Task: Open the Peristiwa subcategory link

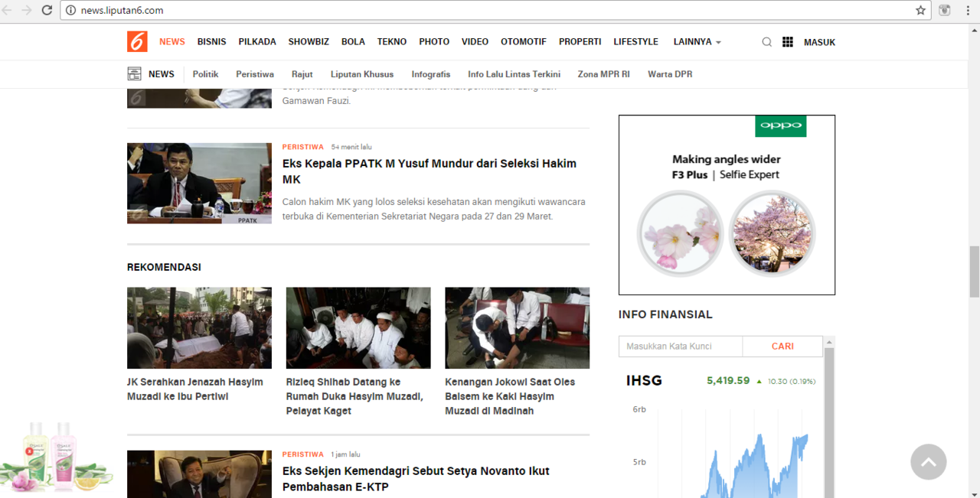Action: coord(255,74)
